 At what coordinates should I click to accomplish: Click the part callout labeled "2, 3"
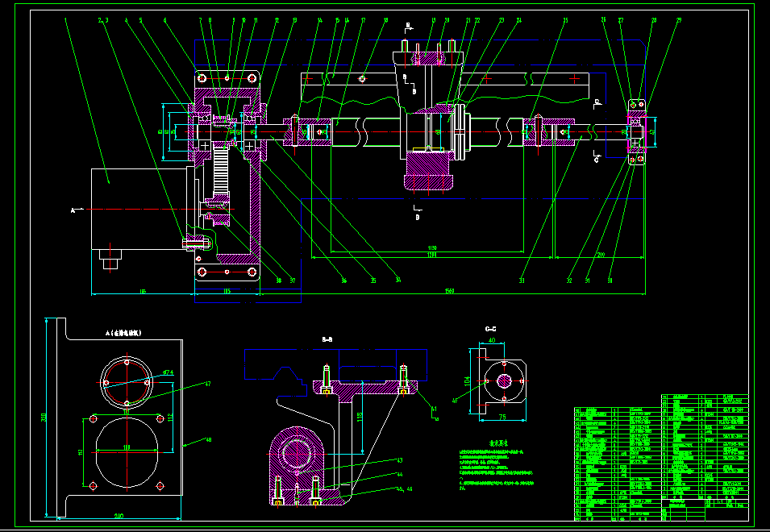pos(102,21)
